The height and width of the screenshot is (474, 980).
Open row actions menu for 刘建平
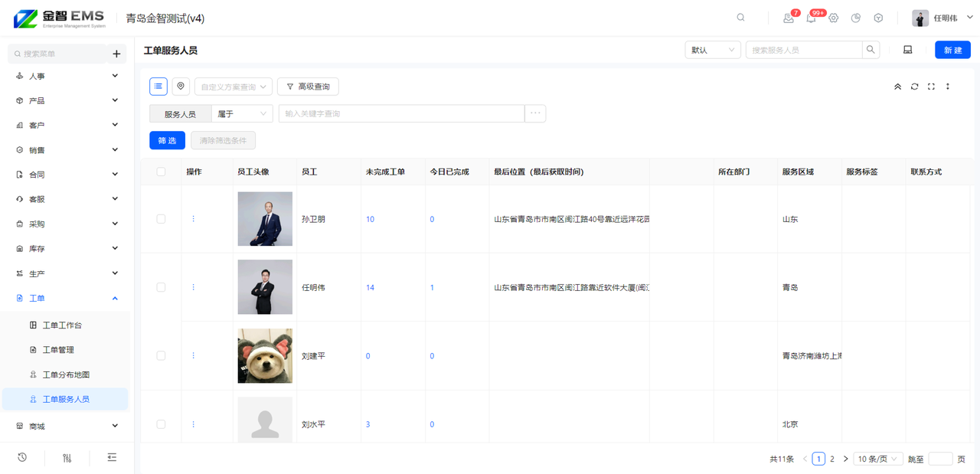[x=193, y=355]
